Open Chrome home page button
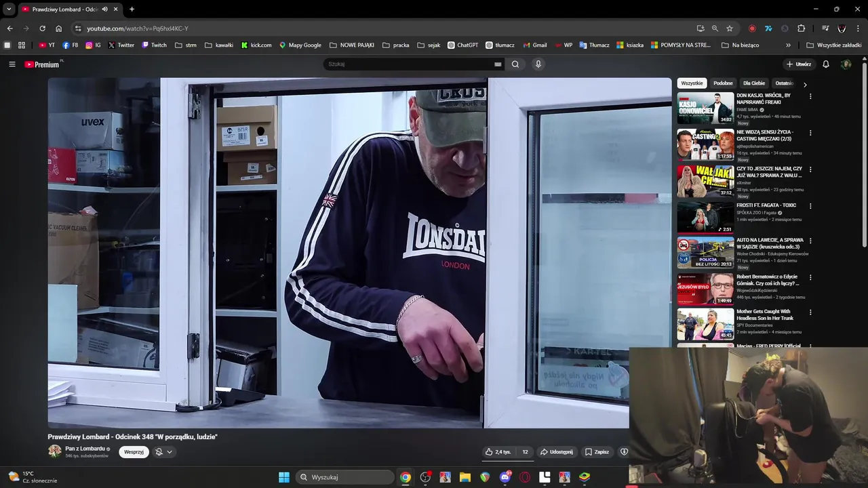This screenshot has height=488, width=868. pyautogui.click(x=59, y=28)
